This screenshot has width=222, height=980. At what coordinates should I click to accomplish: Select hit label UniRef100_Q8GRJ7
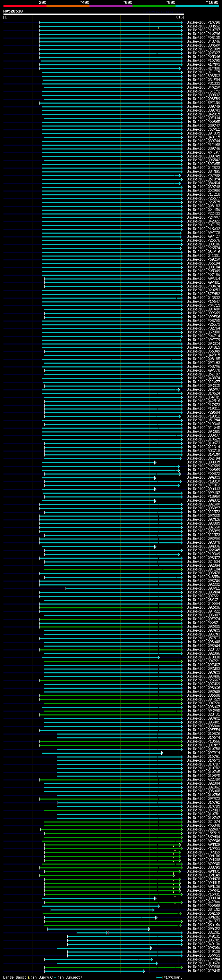point(203,436)
